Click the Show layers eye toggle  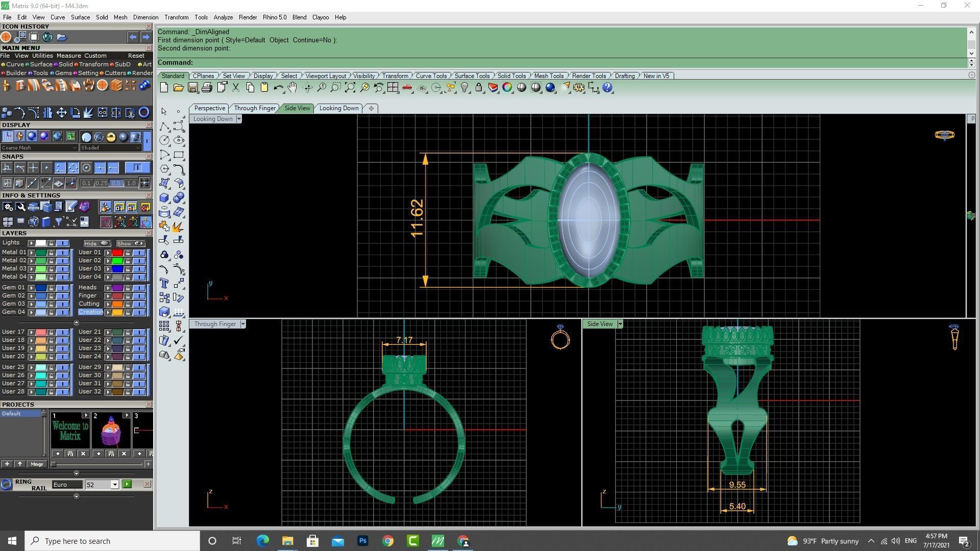130,243
